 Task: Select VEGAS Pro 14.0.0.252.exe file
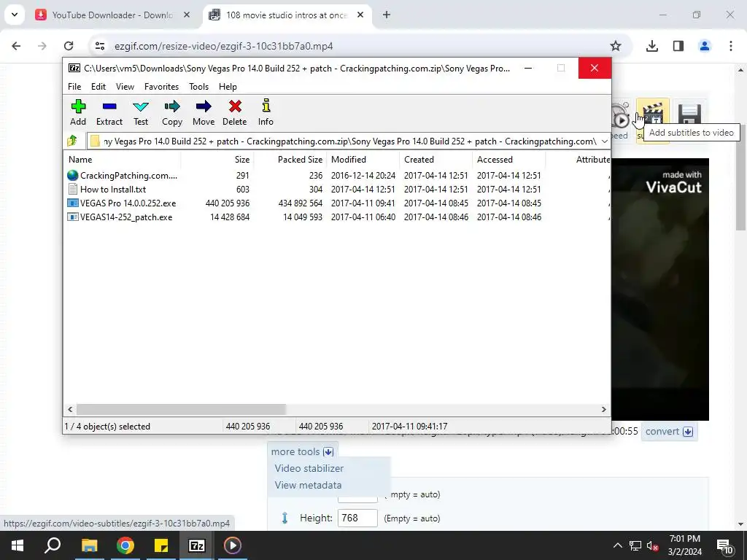(x=336, y=203)
